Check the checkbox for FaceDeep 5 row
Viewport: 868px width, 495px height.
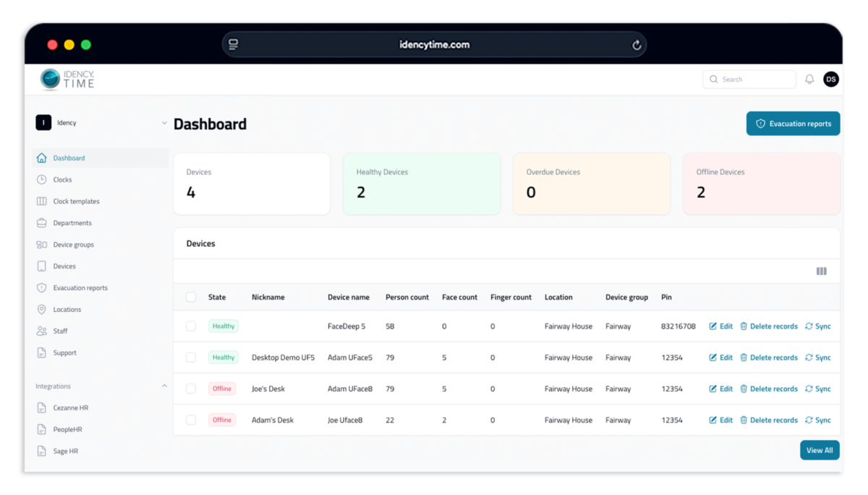tap(192, 326)
